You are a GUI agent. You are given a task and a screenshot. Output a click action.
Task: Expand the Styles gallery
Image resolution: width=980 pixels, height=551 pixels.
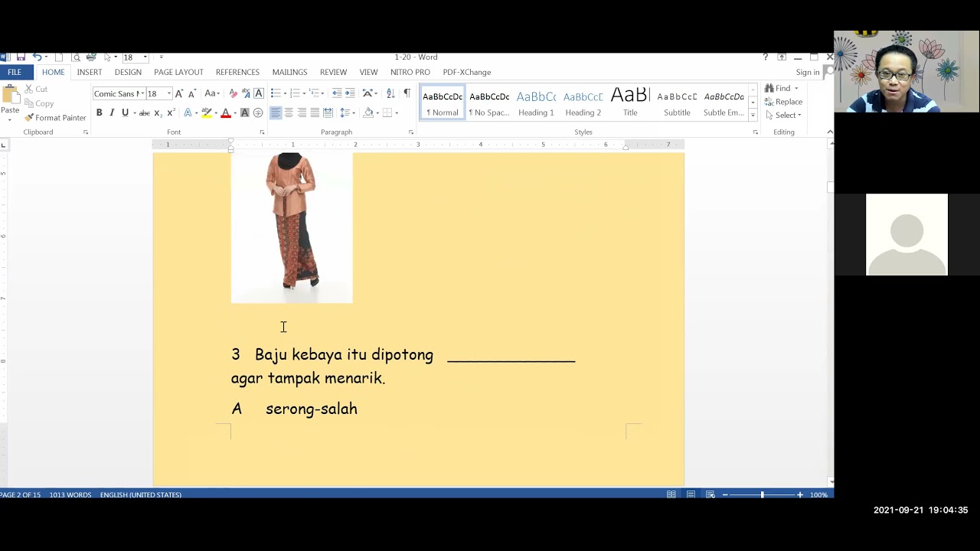[753, 116]
